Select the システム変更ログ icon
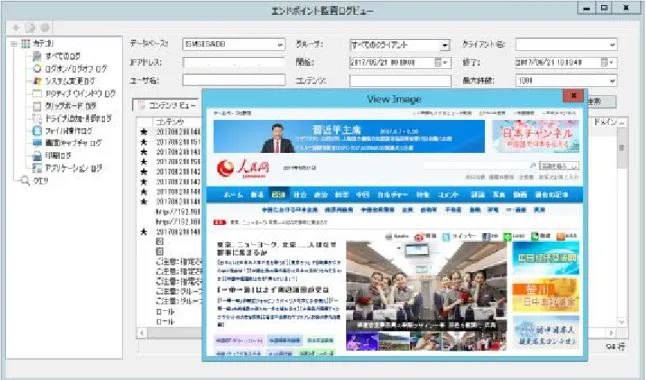The image size is (646, 380). coord(37,81)
